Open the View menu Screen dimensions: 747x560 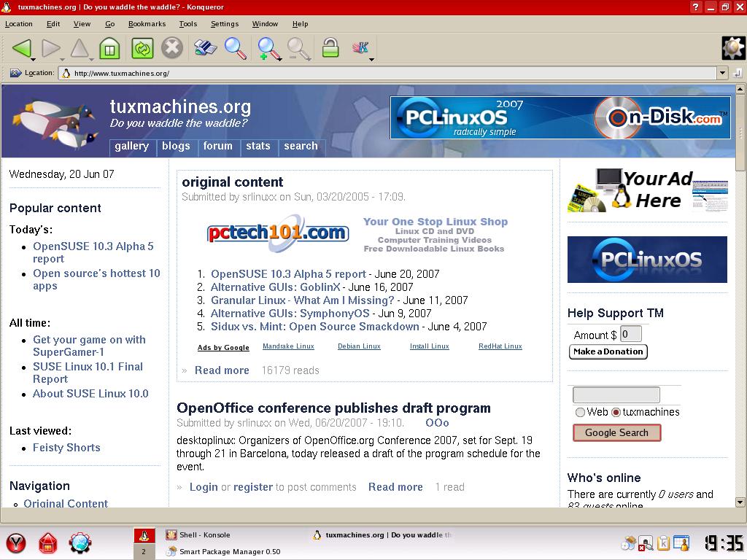point(82,24)
